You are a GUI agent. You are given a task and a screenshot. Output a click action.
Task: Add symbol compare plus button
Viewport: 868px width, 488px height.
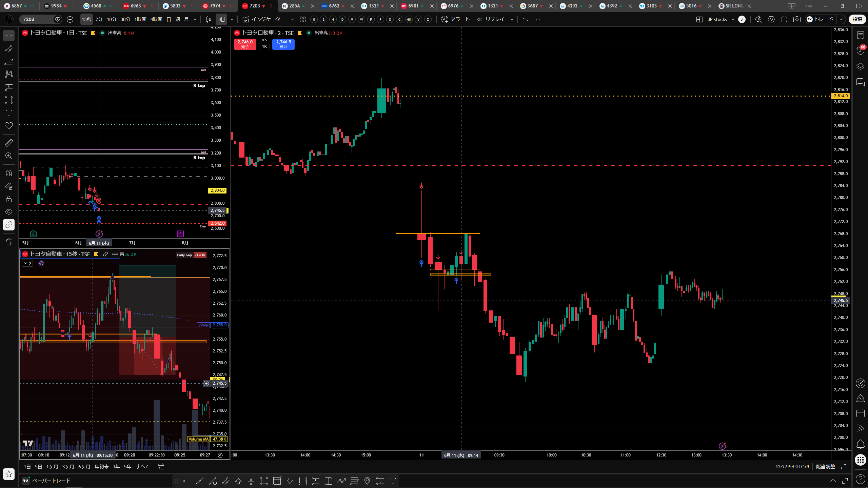click(x=70, y=19)
